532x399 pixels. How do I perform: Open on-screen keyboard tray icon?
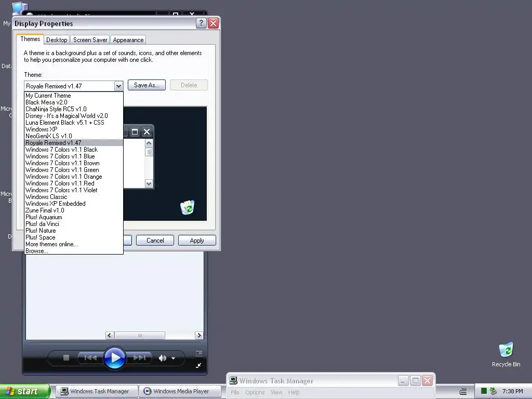tap(463, 392)
